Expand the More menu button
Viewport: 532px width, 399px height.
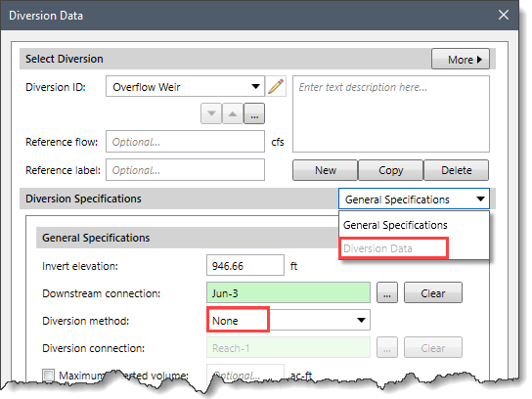(461, 60)
